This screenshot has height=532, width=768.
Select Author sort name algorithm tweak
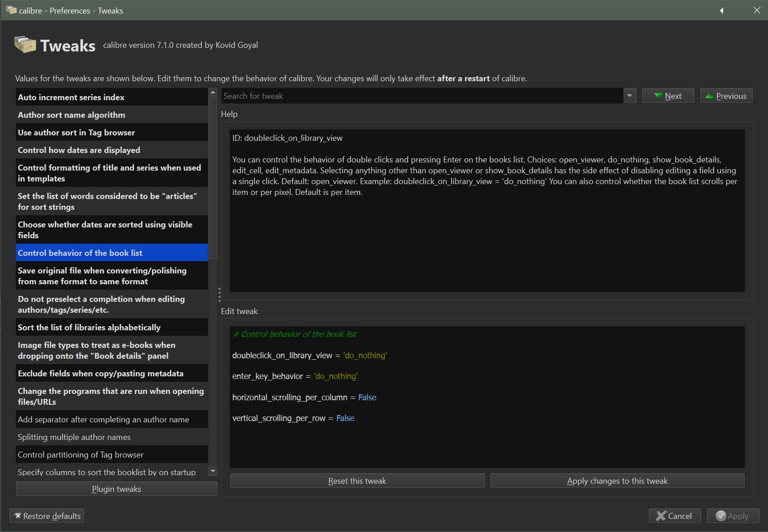[x=112, y=115]
